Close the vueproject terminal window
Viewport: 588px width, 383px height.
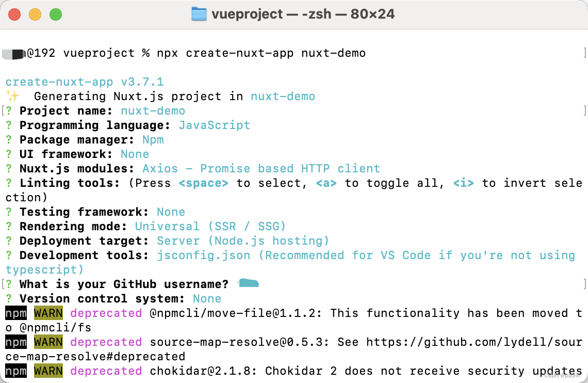pyautogui.click(x=14, y=14)
